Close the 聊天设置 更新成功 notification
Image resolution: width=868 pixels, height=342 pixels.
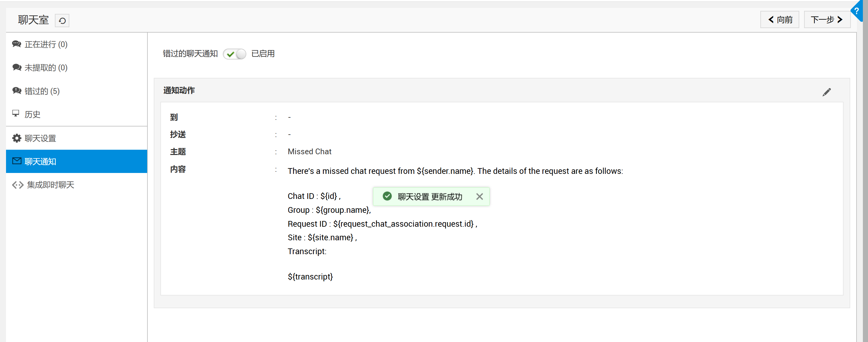click(479, 197)
